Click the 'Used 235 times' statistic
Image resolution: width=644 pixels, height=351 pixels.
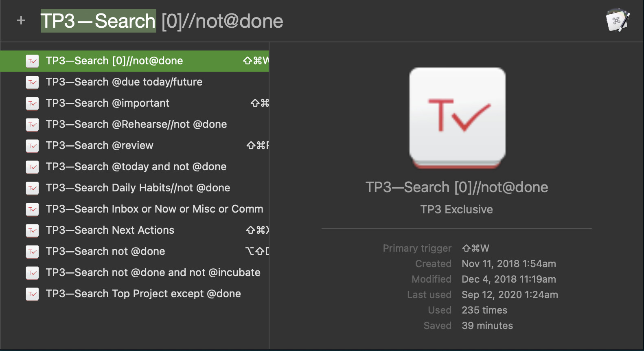tap(467, 310)
